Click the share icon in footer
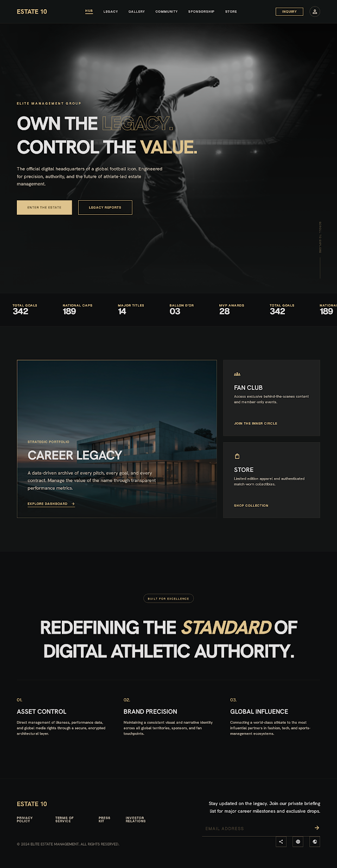Viewport: 337px width, 868px height. (x=281, y=841)
